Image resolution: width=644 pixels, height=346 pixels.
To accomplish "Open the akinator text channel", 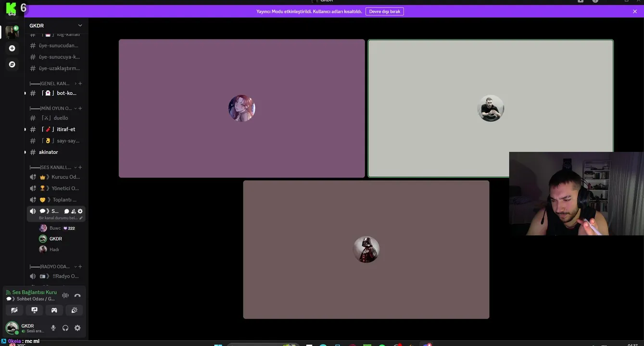I will click(x=56, y=152).
